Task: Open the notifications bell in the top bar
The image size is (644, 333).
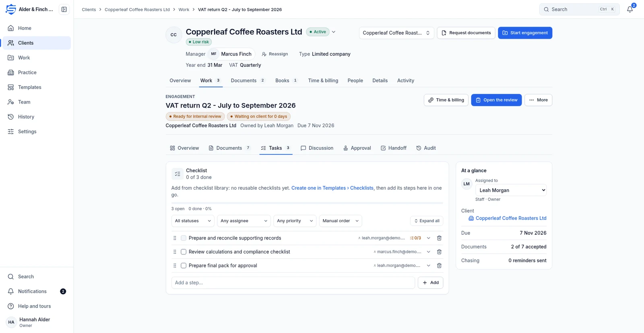Action: tap(630, 9)
